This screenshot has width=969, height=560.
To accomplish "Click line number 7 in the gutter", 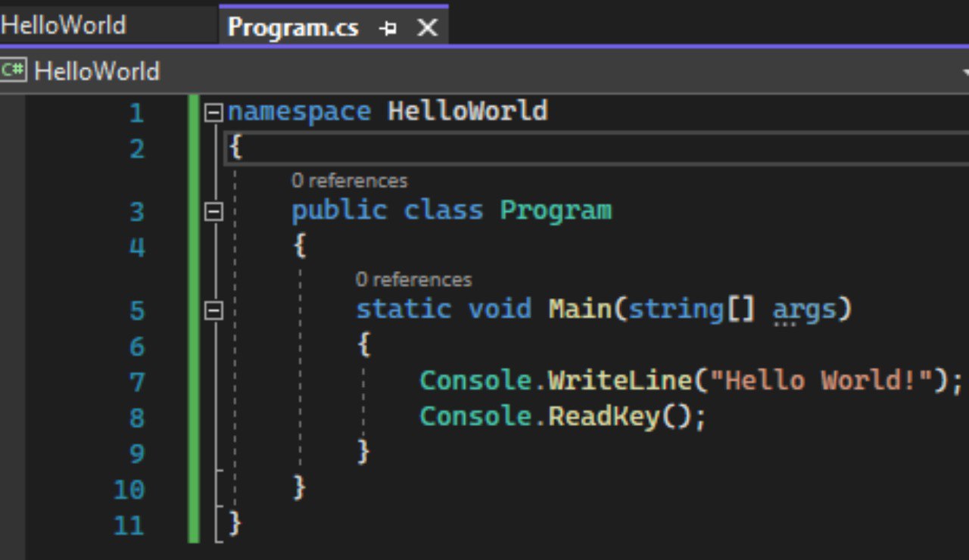I will tap(136, 383).
